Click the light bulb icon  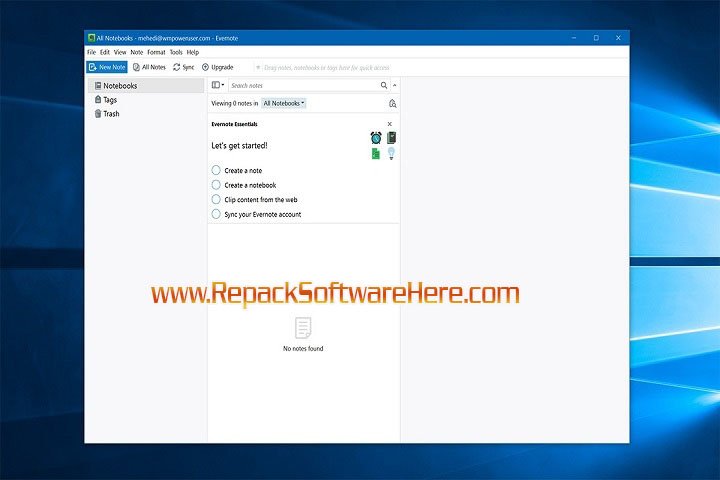391,153
